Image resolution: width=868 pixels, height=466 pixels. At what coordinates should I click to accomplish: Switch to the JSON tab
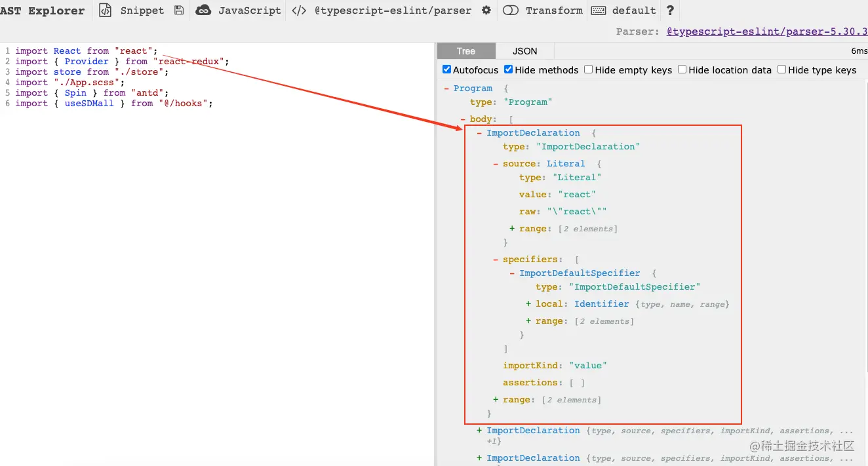click(x=524, y=51)
